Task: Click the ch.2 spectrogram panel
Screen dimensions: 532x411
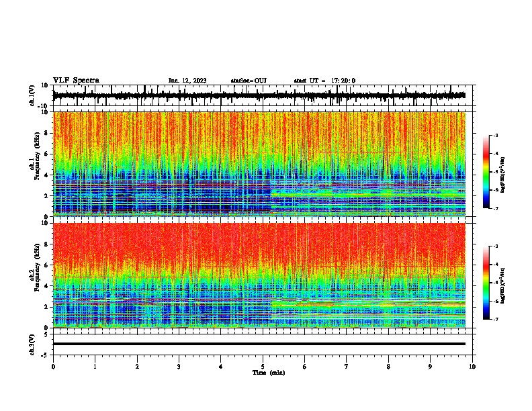Action: tap(259, 275)
